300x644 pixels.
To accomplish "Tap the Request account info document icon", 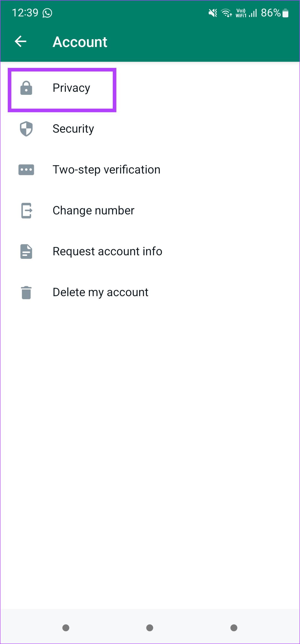I will (x=26, y=251).
